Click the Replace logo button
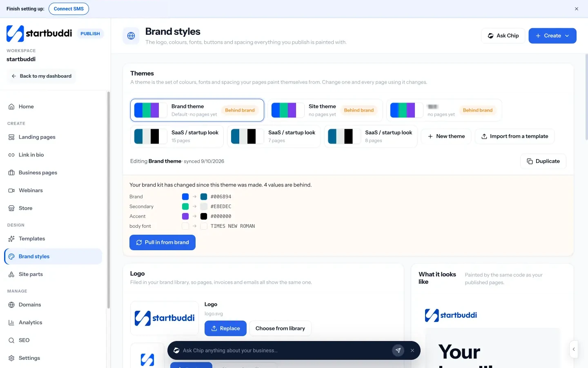Image resolution: width=588 pixels, height=368 pixels. tap(225, 328)
